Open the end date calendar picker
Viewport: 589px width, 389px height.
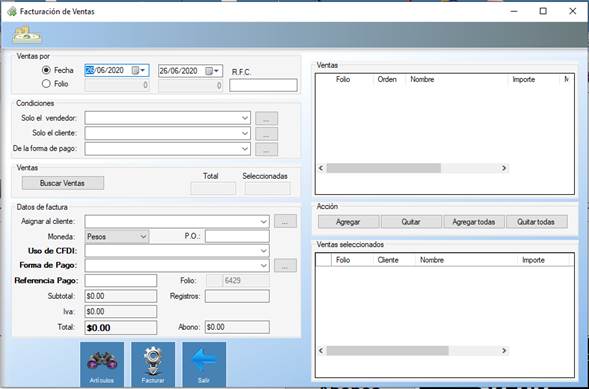click(212, 71)
